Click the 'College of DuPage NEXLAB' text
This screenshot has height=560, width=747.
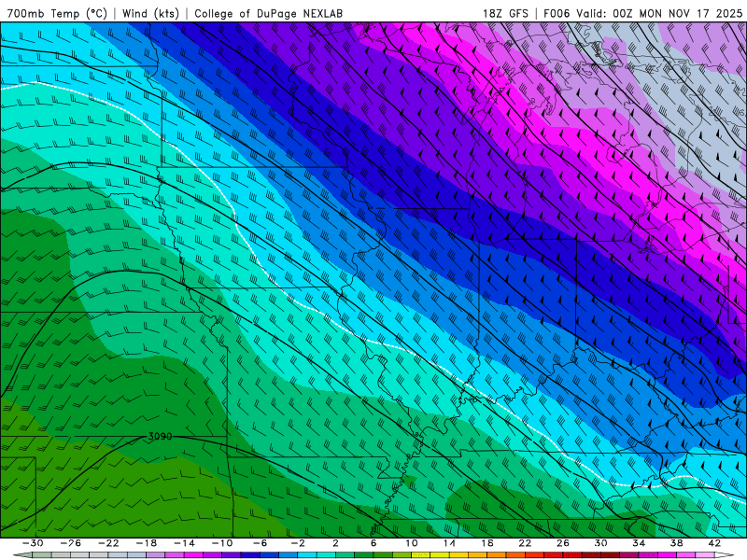[x=268, y=13]
